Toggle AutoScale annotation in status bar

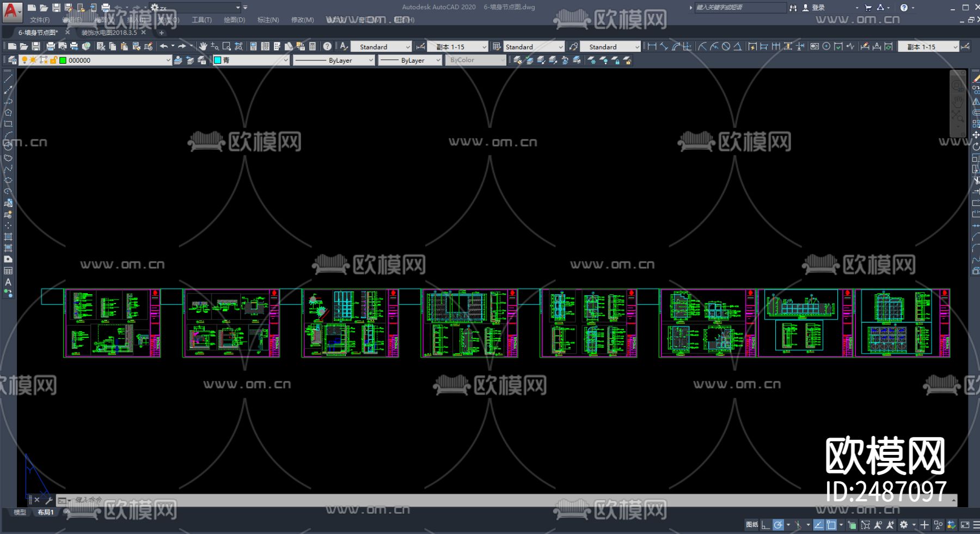(890, 525)
